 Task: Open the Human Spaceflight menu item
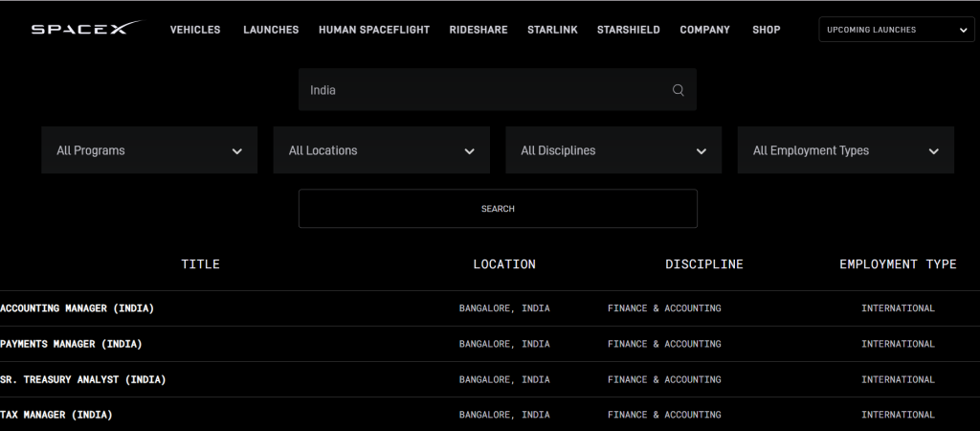[x=374, y=30]
